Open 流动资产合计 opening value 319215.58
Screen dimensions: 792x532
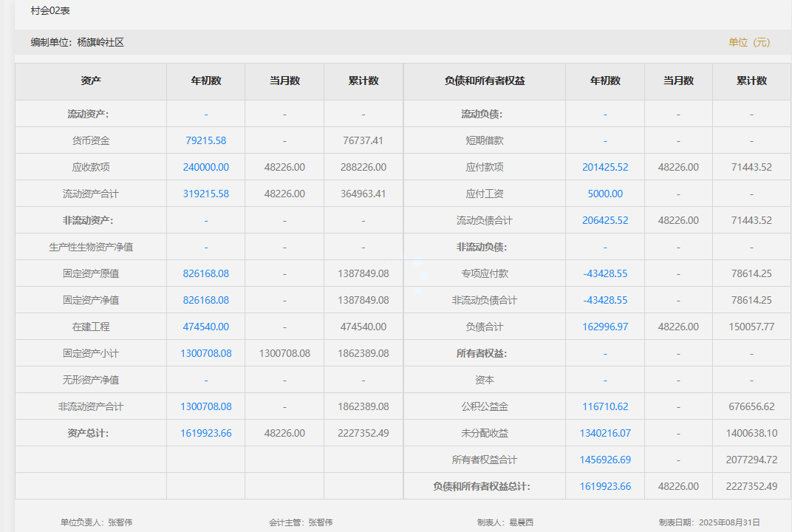(x=205, y=194)
